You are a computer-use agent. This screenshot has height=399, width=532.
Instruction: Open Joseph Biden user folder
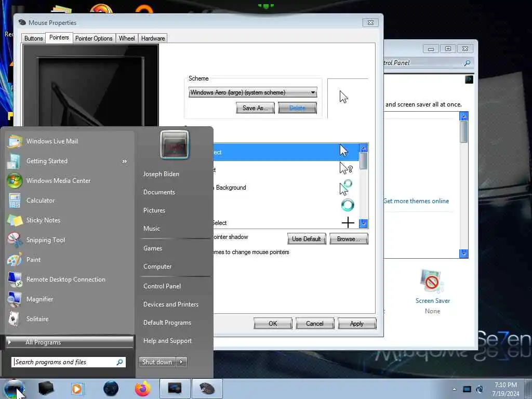161,174
